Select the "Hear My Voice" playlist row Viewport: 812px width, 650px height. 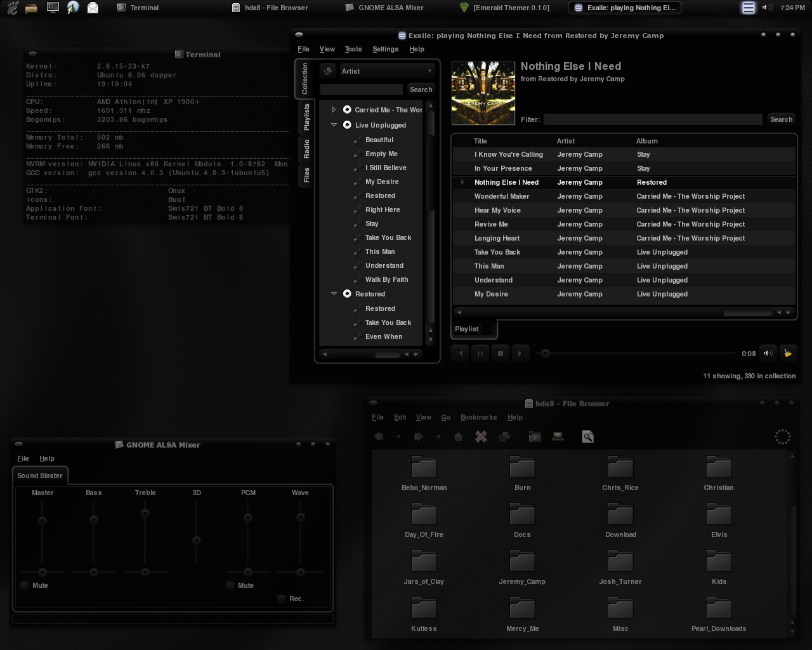click(x=624, y=210)
